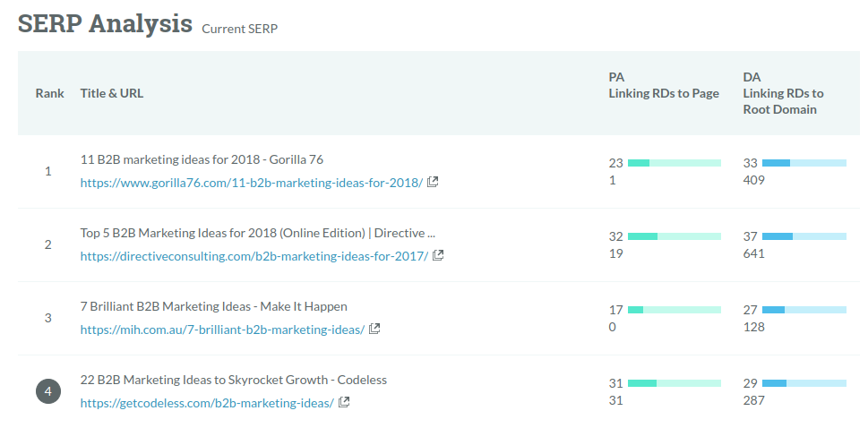This screenshot has width=868, height=428.
Task: Open external link icon beside gorilla76 URL
Action: [433, 182]
